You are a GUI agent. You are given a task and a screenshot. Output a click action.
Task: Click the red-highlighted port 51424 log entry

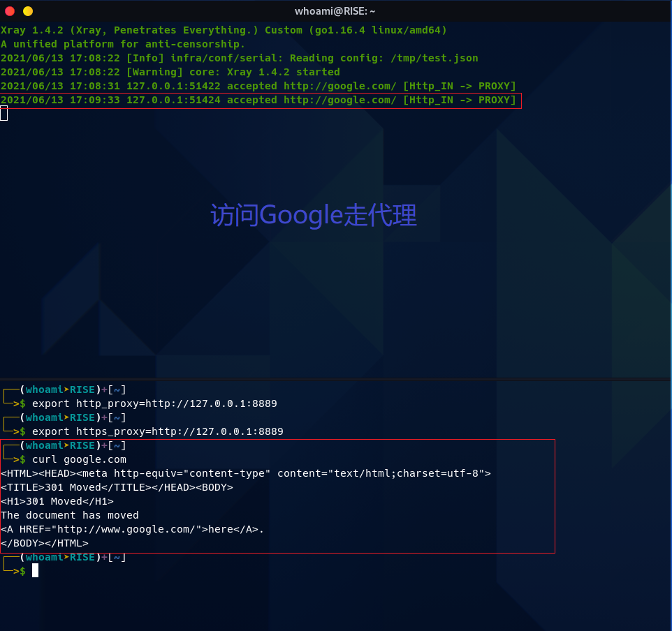coord(258,101)
